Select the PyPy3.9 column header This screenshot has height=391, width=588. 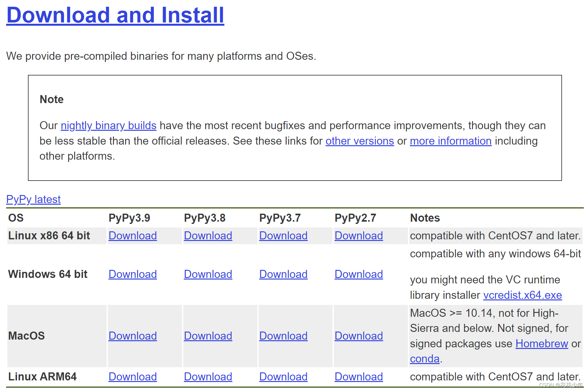[x=129, y=218]
